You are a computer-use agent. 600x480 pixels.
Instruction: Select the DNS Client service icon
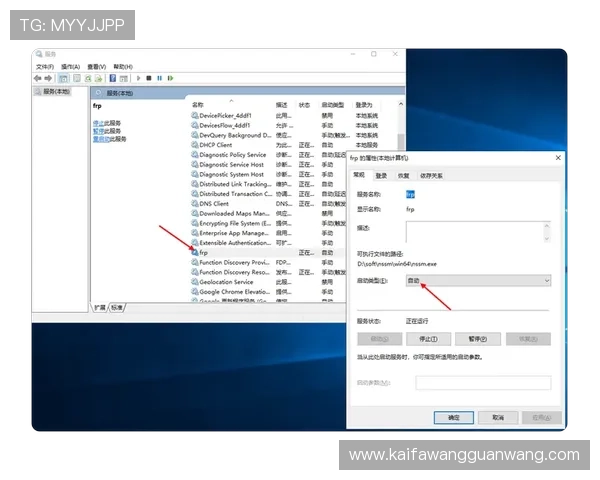tap(194, 203)
